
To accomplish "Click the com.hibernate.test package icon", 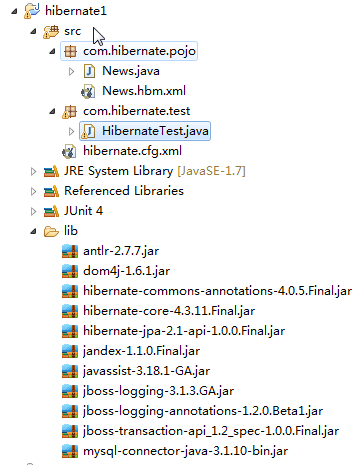I will 70,111.
